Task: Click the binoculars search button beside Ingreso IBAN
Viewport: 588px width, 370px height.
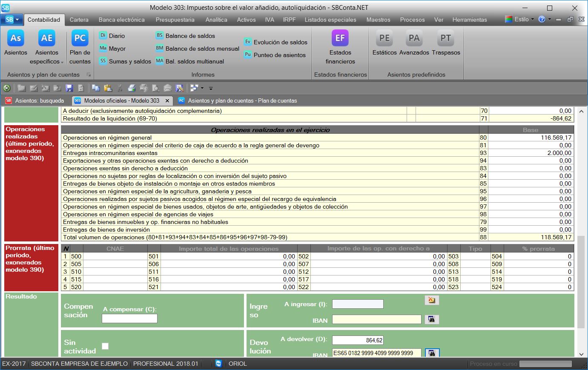Action: point(432,319)
